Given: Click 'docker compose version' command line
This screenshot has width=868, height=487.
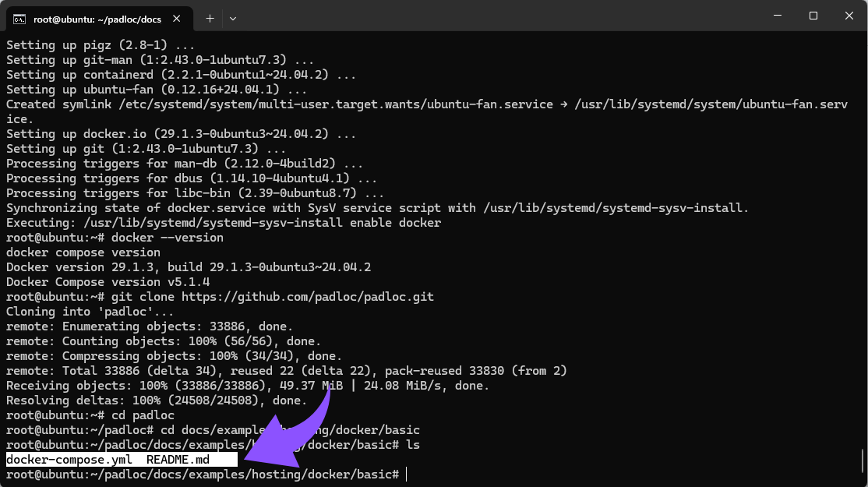Looking at the screenshot, I should pos(83,253).
